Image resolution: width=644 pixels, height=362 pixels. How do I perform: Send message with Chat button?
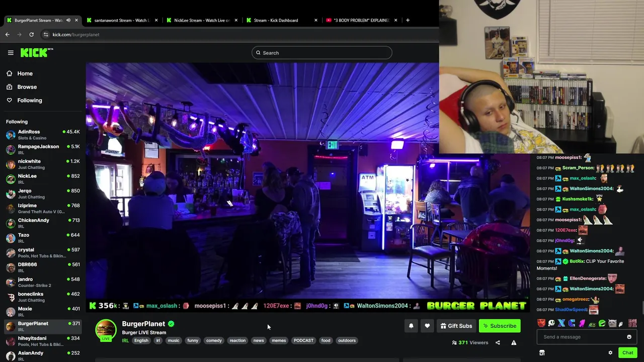tap(627, 352)
